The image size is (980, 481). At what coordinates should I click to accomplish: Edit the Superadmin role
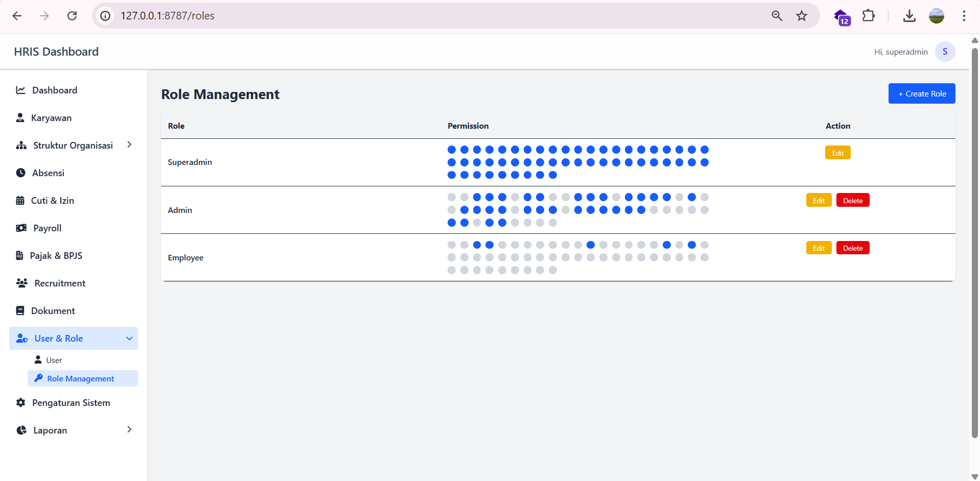click(837, 153)
